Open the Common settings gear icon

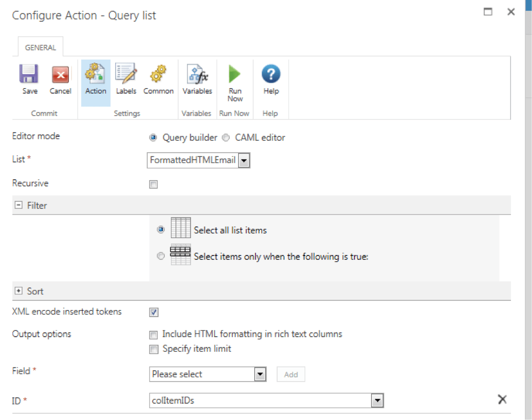click(158, 74)
